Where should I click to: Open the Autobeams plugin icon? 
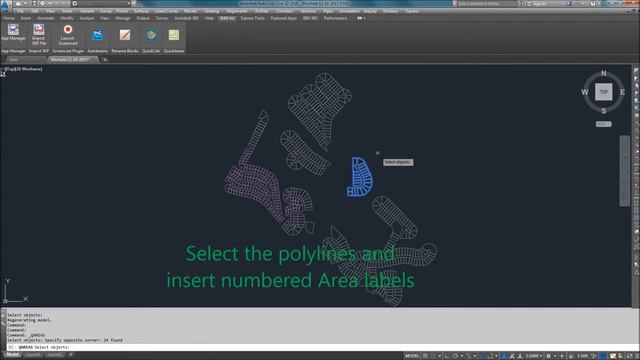click(98, 35)
